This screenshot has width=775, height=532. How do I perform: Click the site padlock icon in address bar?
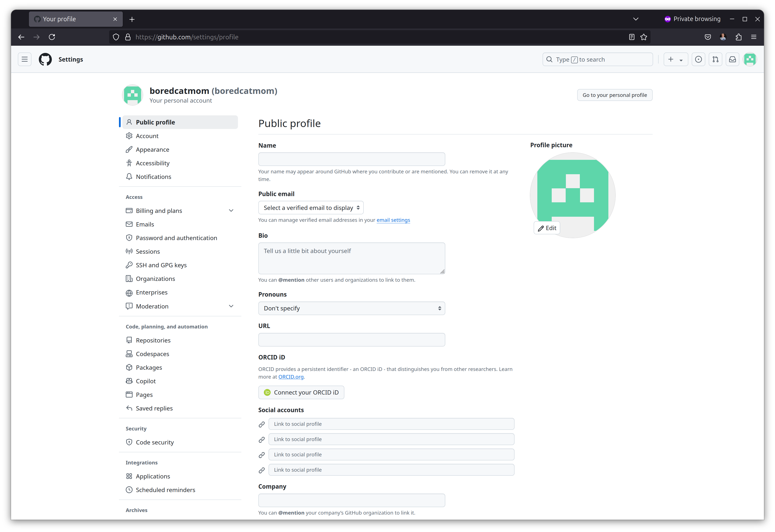(128, 37)
